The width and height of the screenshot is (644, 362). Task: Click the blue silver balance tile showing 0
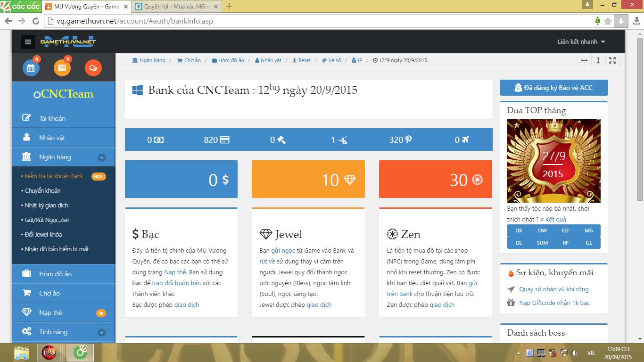coord(181,179)
